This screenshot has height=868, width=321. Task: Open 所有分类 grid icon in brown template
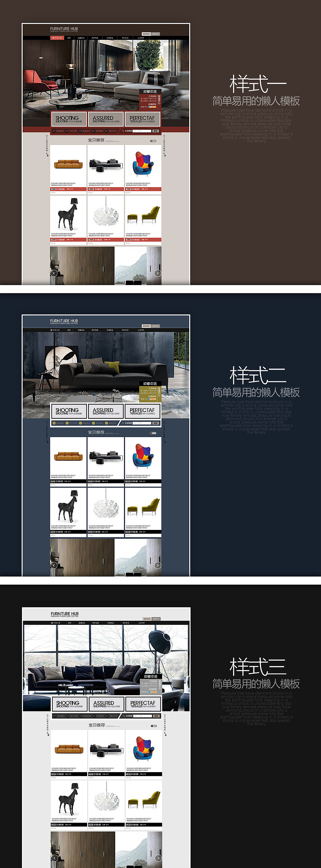[53, 38]
